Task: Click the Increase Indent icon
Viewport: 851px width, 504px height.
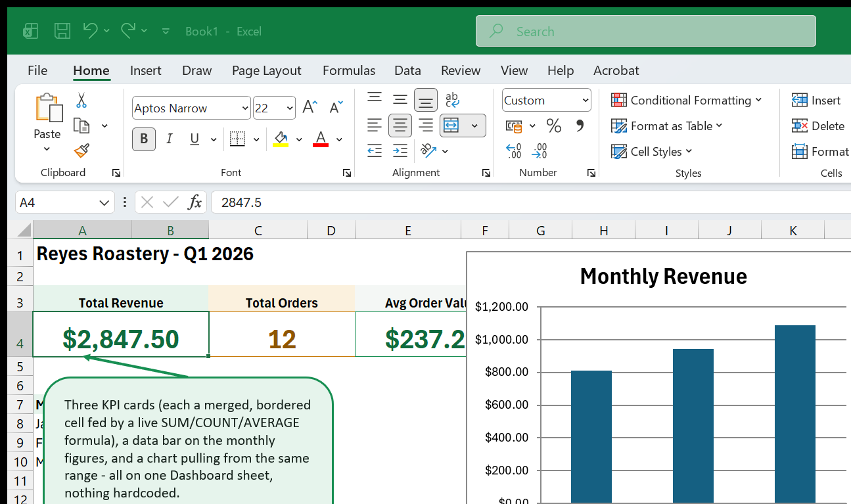Action: tap(400, 150)
